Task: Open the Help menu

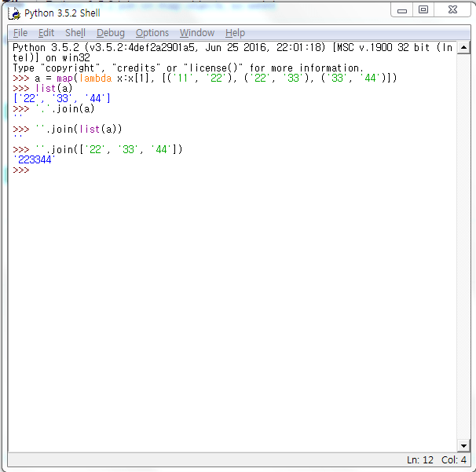Action: tap(235, 33)
